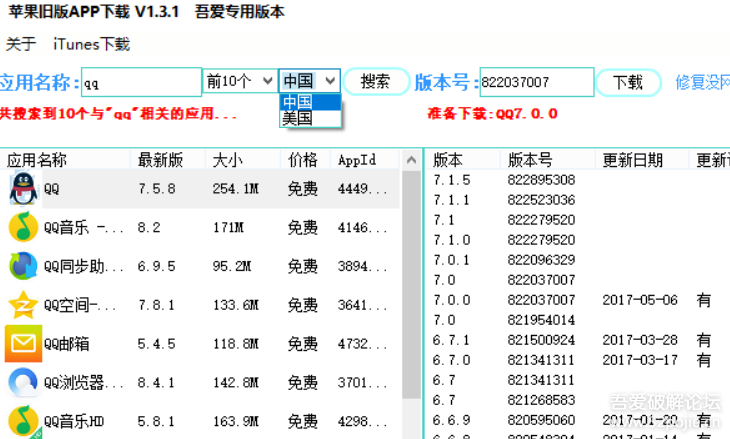Screen dimensions: 730x439
Task: Click version number 822523036
Action: pyautogui.click(x=541, y=200)
